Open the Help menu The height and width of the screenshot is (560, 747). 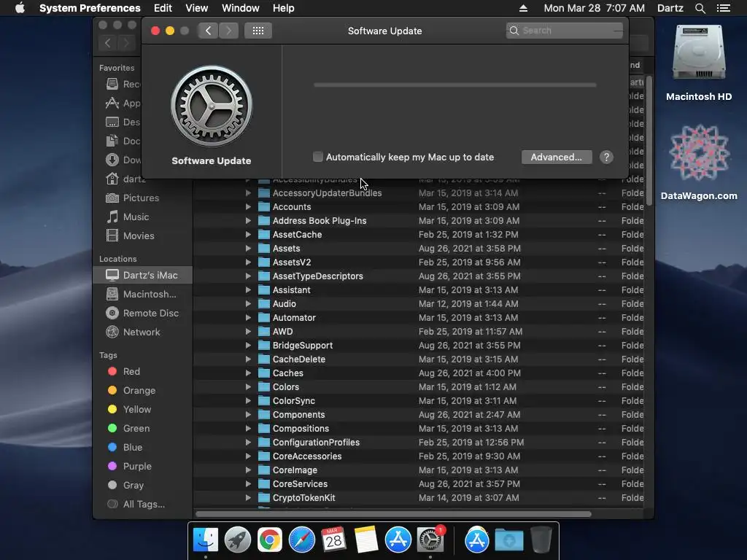point(284,8)
